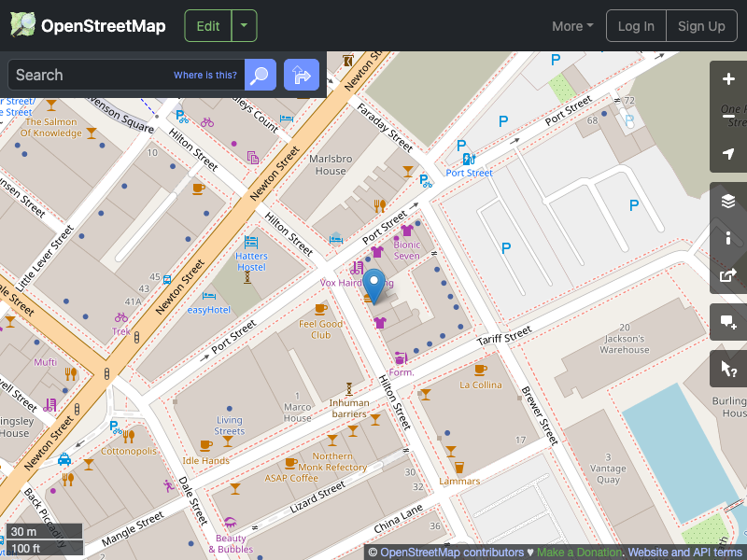Select Sign Up in the header
The height and width of the screenshot is (560, 747).
click(x=701, y=25)
